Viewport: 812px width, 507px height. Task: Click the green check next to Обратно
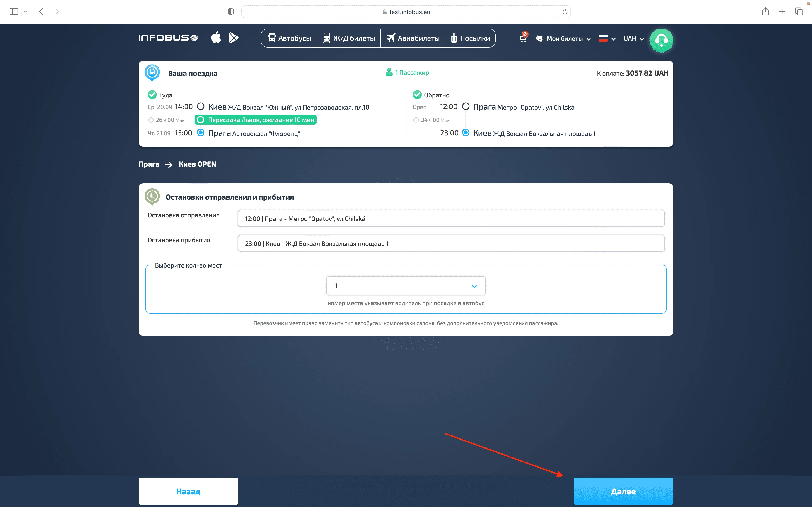pyautogui.click(x=417, y=95)
